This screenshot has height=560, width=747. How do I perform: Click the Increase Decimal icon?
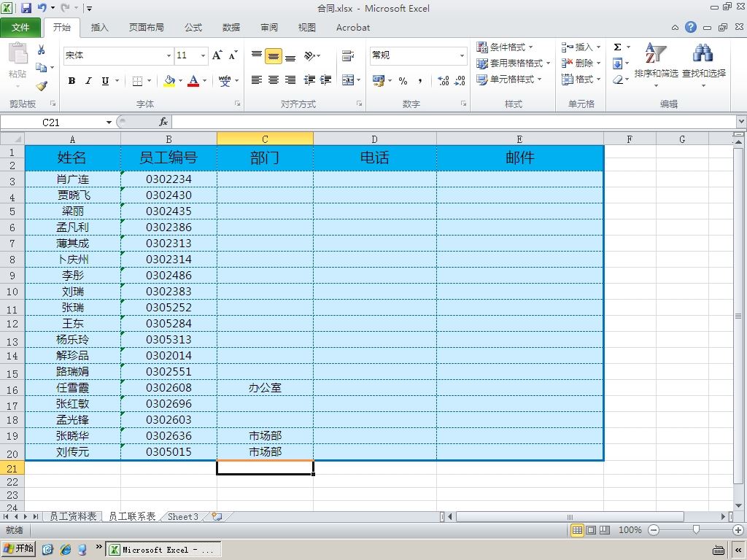pos(443,80)
